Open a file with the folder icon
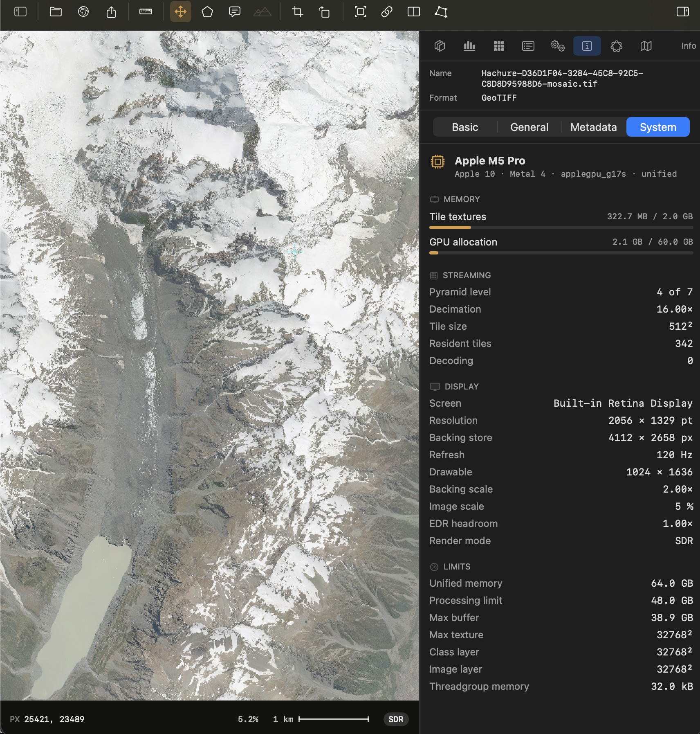The width and height of the screenshot is (700, 734). 56,12
